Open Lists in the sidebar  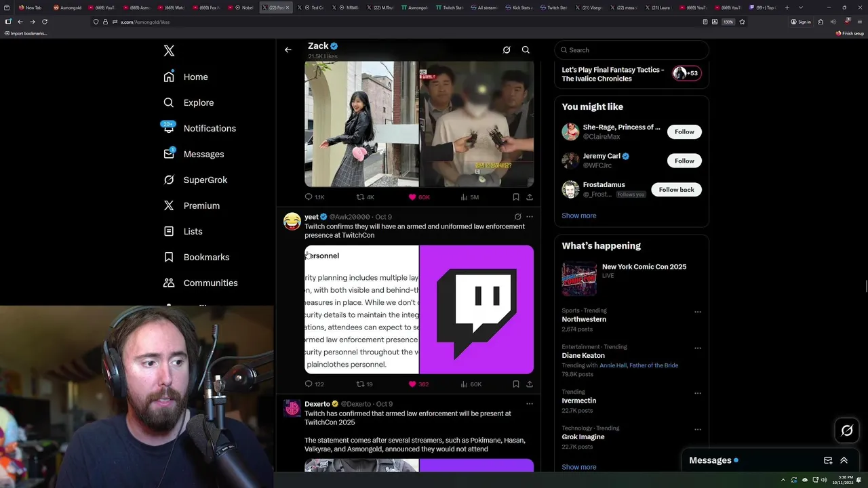coord(183,231)
